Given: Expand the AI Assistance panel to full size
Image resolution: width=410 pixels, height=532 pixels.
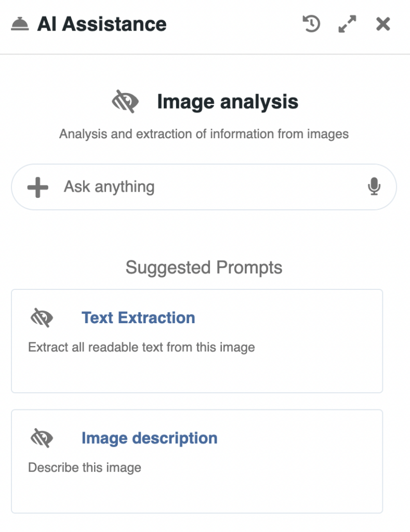Looking at the screenshot, I should point(347,24).
